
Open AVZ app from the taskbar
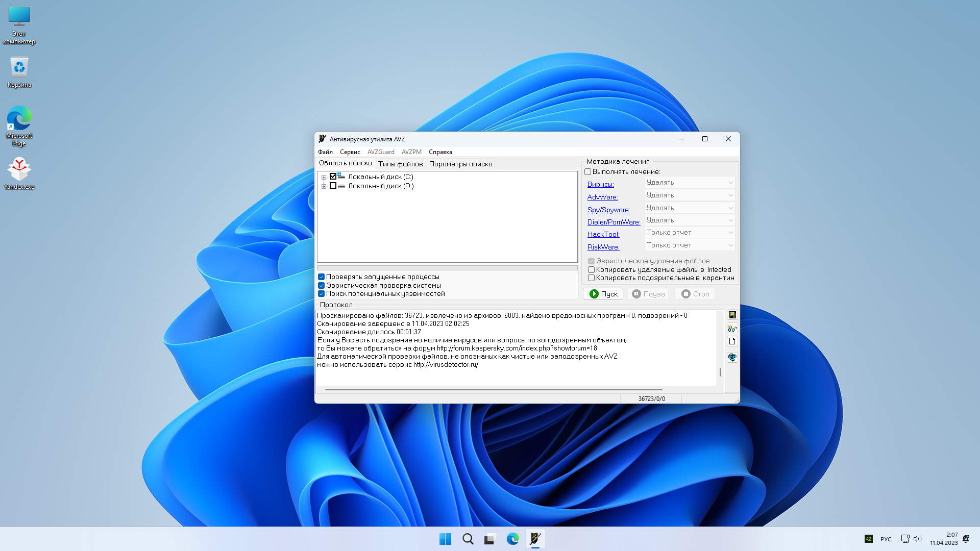(535, 539)
